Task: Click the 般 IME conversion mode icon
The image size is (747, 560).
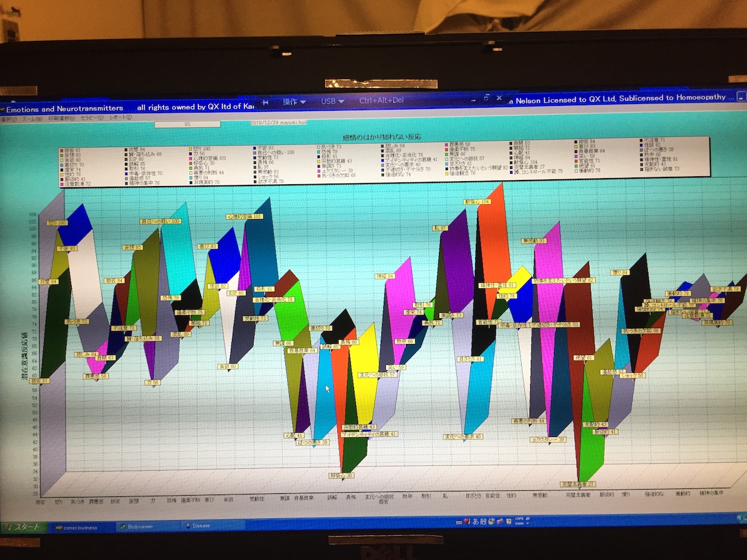Action: click(483, 521)
